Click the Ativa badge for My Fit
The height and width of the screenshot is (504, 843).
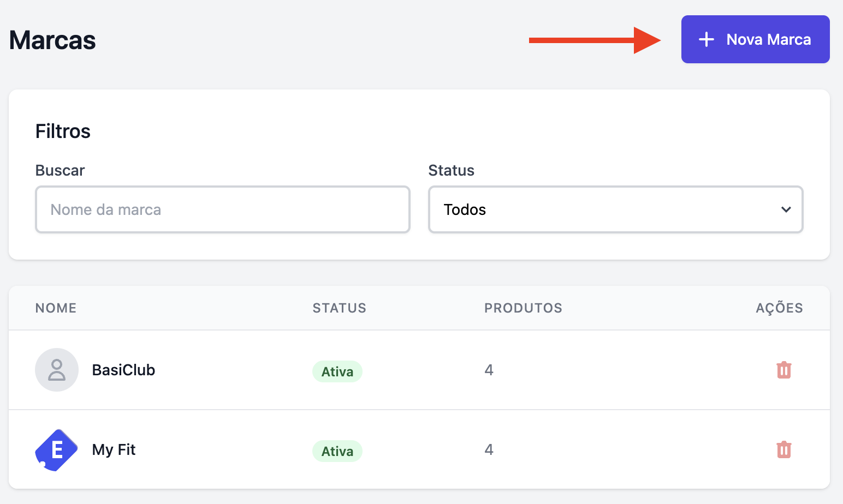(337, 451)
